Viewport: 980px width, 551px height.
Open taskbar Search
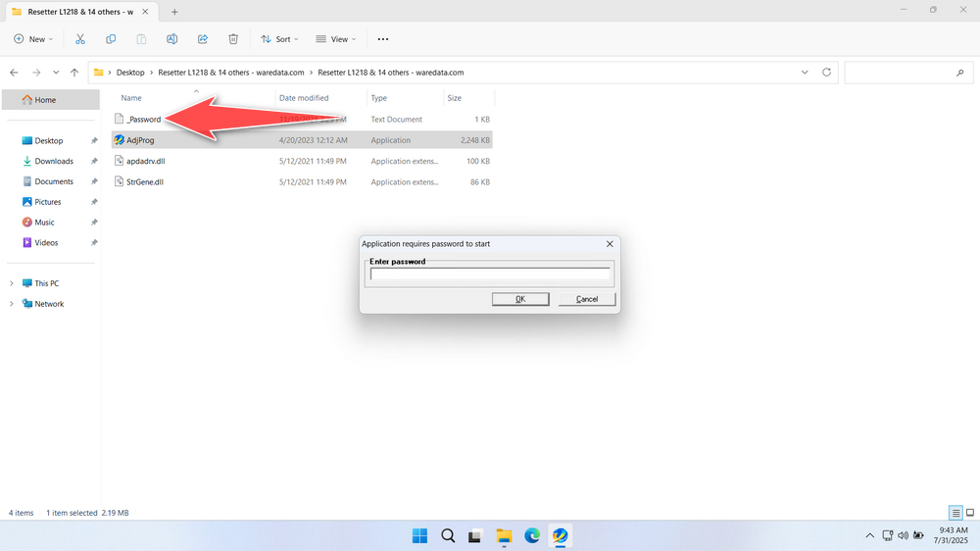[x=448, y=535]
